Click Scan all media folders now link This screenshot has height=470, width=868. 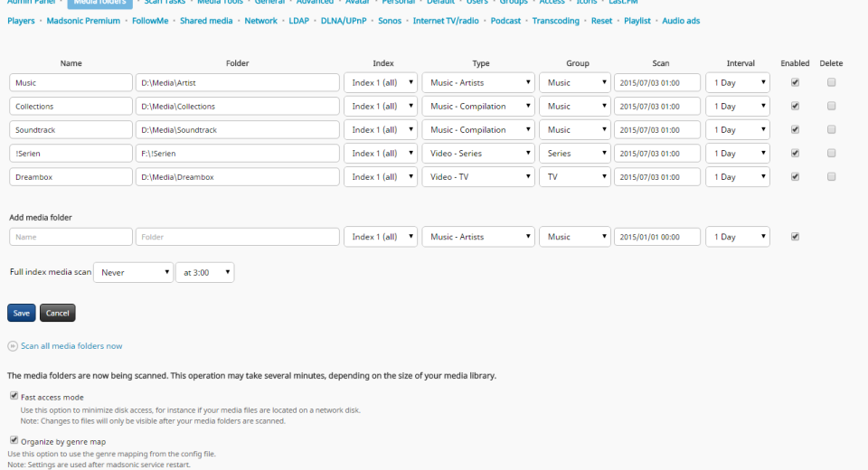pos(71,346)
